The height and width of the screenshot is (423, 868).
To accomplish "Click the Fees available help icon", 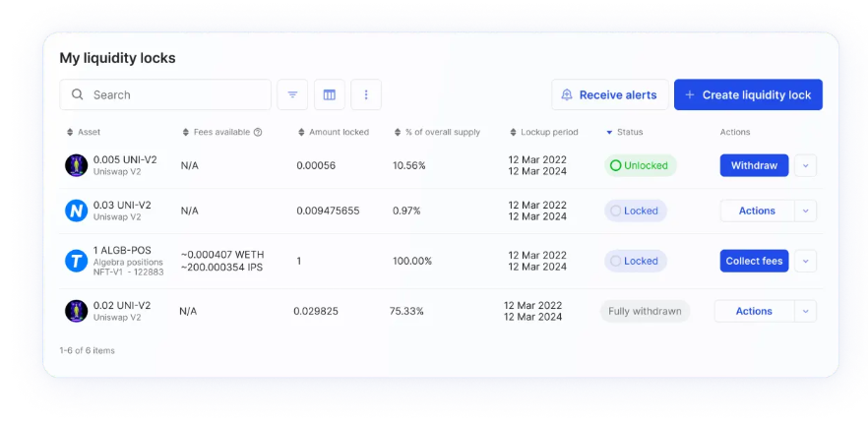I will 258,133.
